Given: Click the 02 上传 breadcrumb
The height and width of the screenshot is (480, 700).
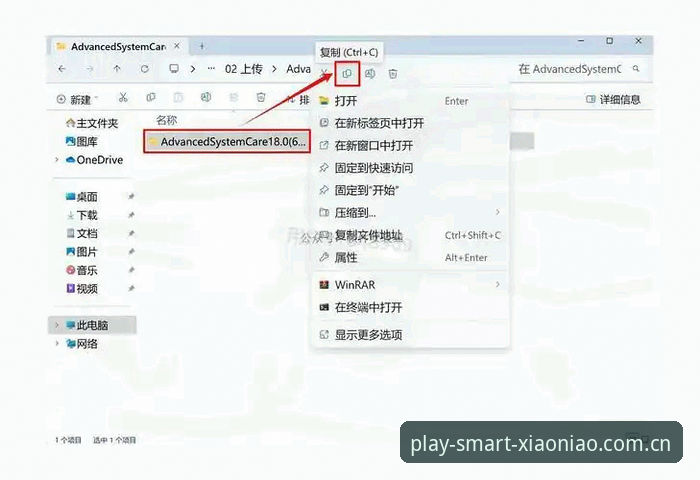Looking at the screenshot, I should point(243,69).
